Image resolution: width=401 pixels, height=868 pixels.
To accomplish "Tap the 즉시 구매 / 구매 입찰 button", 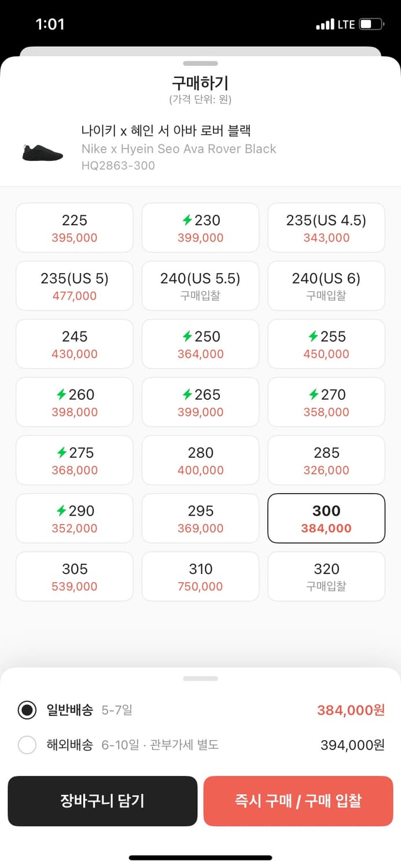I will coord(298,801).
